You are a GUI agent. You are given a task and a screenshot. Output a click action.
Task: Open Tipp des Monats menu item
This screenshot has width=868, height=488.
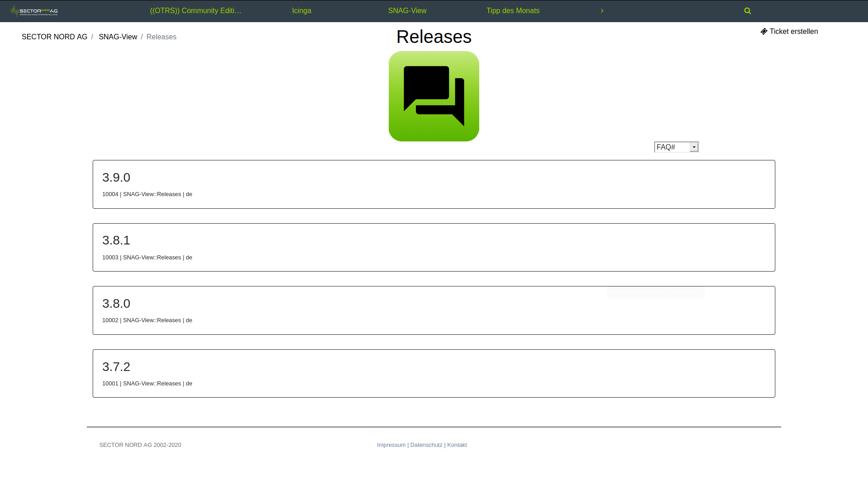[513, 11]
